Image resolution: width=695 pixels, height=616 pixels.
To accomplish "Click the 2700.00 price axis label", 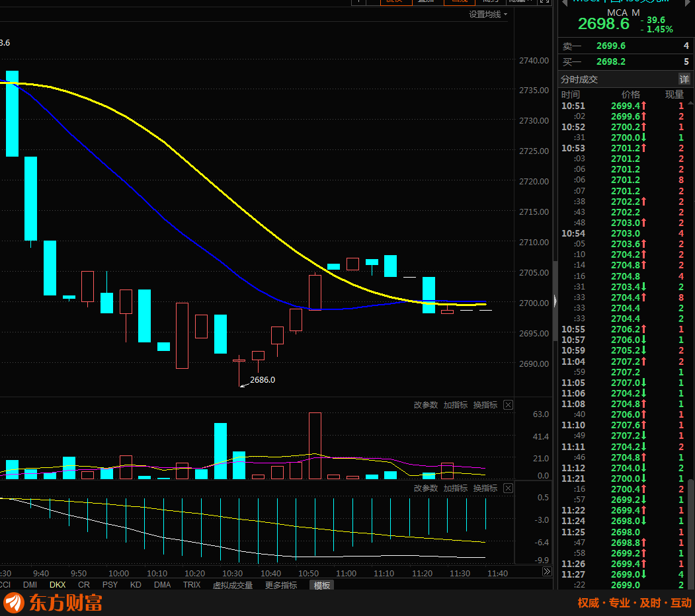I will tap(534, 303).
